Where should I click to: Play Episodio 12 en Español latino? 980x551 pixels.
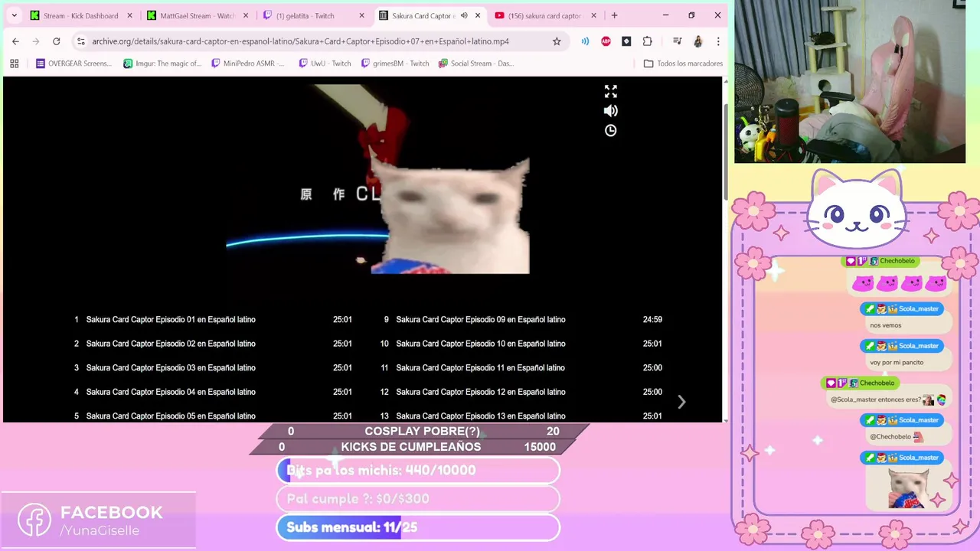tap(481, 392)
